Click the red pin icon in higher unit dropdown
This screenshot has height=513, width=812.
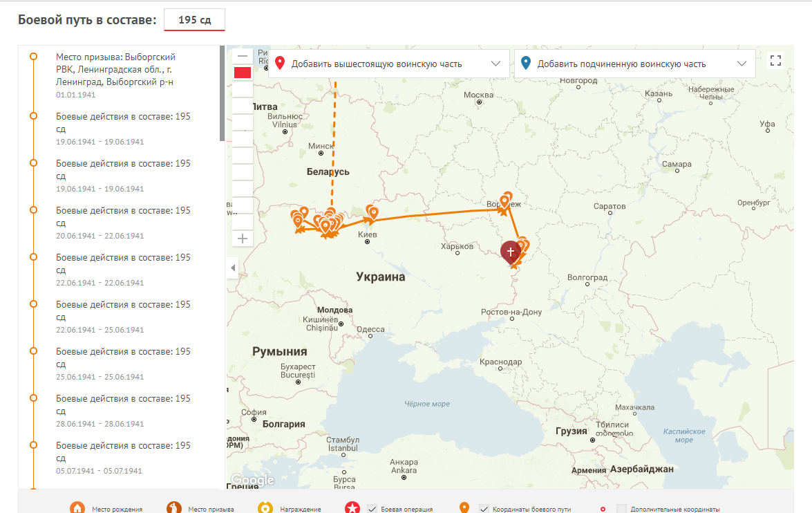280,63
